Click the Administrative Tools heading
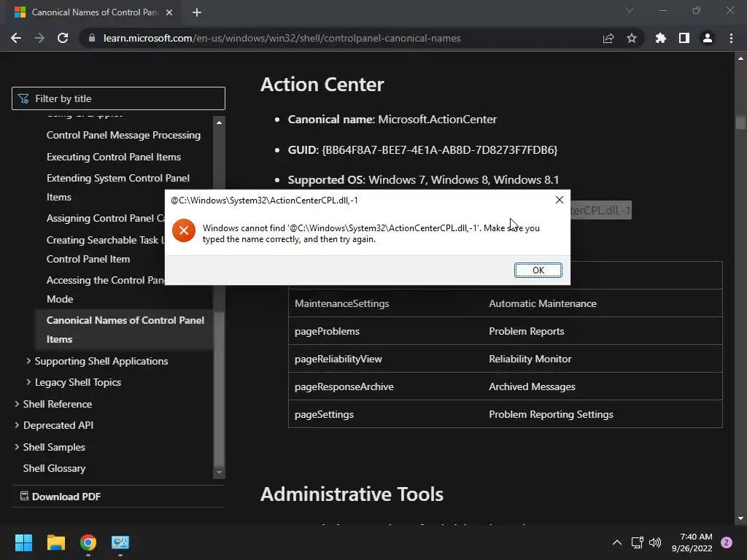This screenshot has height=560, width=747. click(x=352, y=494)
